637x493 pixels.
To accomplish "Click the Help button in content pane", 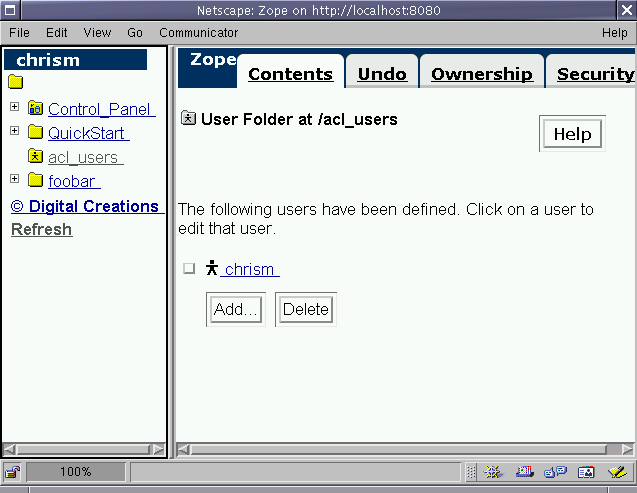I will [x=572, y=134].
